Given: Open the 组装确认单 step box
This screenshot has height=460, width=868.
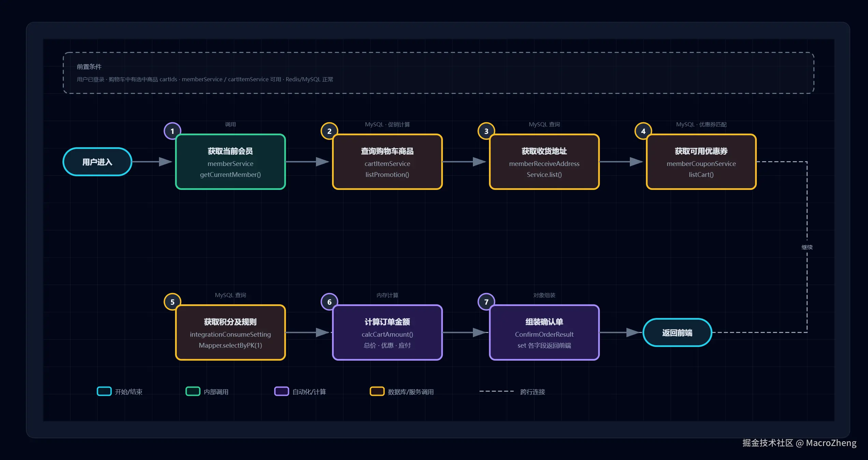Looking at the screenshot, I should tap(544, 332).
